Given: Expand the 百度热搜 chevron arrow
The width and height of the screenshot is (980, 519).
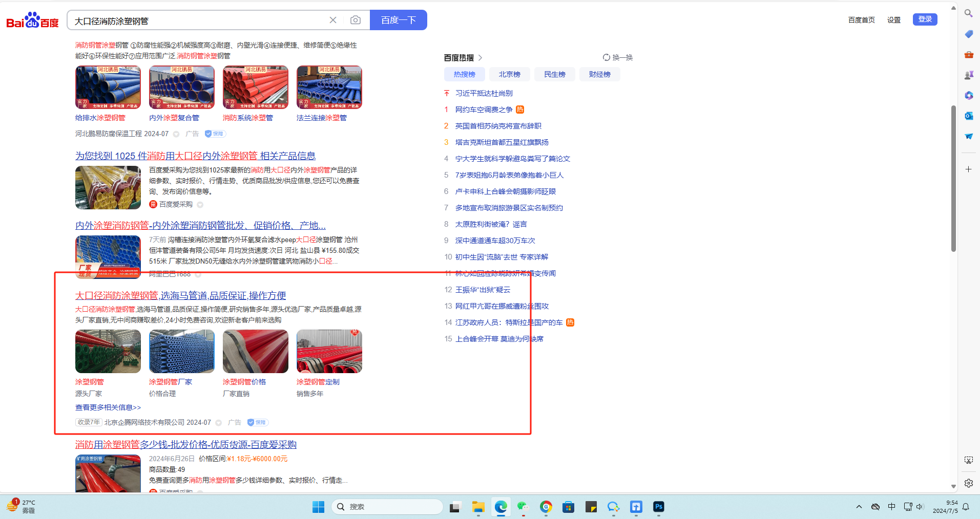Looking at the screenshot, I should coord(481,58).
